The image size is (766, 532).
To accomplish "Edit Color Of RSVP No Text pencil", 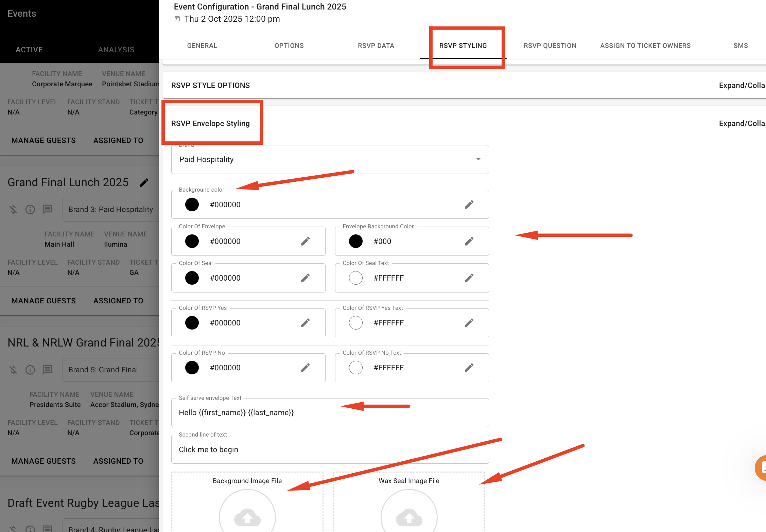I will (x=469, y=368).
